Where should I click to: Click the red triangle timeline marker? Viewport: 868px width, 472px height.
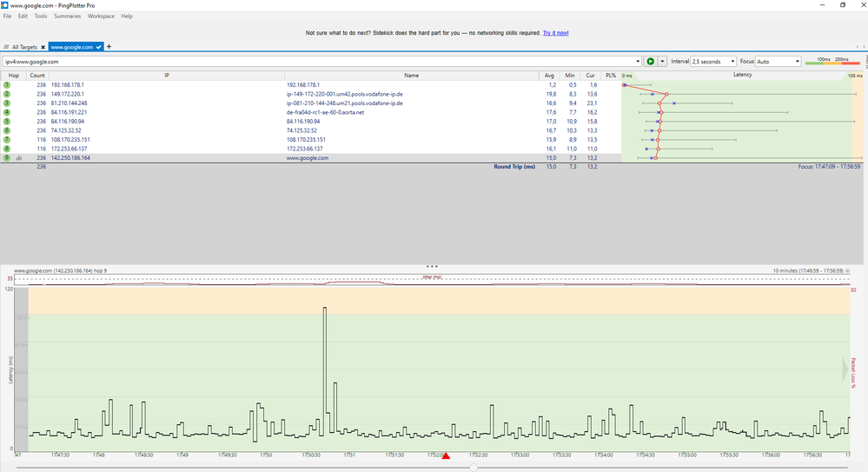click(446, 455)
